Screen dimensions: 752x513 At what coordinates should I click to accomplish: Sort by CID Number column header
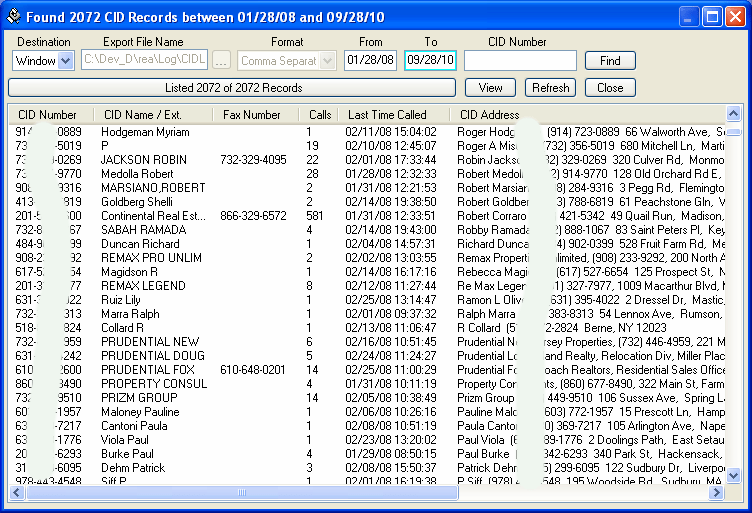pos(51,115)
